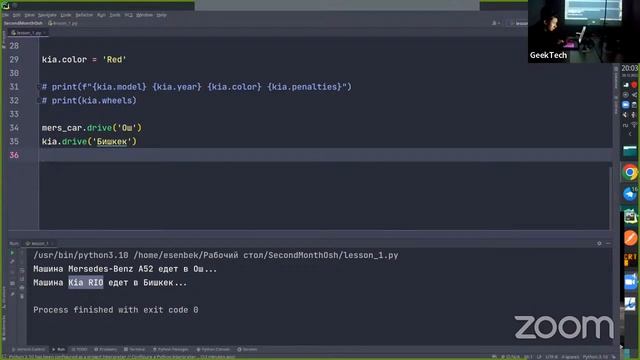Click the Mersedes-Benz A52 output line
The height and width of the screenshot is (360, 640).
125,269
